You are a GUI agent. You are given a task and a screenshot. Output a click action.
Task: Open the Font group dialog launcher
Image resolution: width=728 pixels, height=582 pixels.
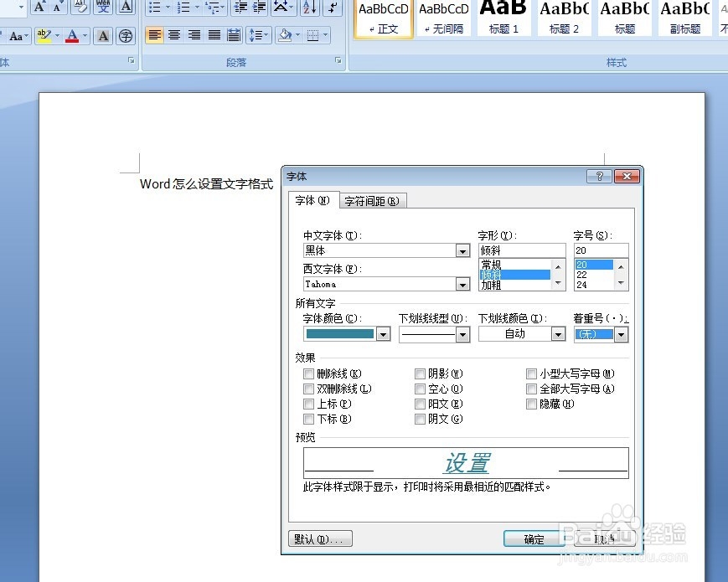click(132, 60)
